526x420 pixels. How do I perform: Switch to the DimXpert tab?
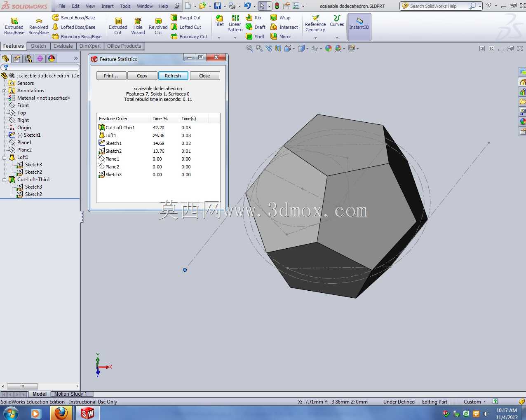pos(90,46)
